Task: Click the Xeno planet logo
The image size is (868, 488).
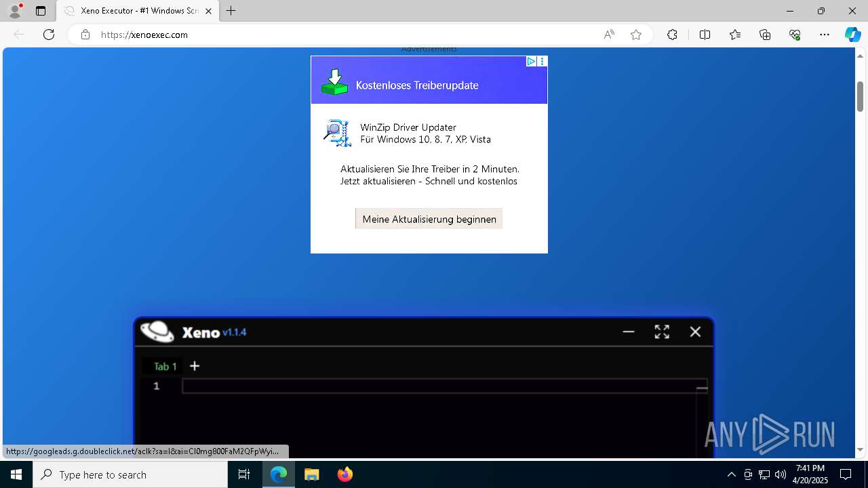Action: click(157, 331)
